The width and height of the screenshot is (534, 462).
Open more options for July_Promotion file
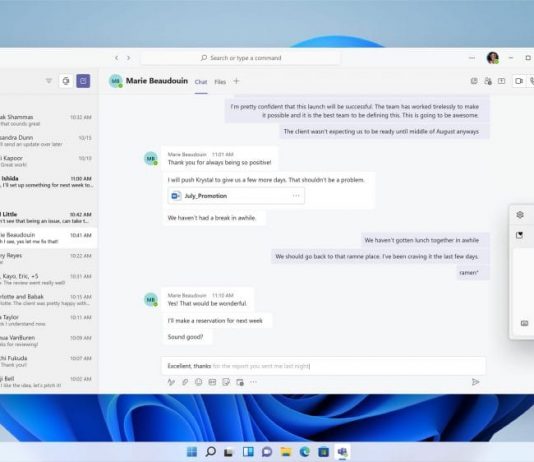coord(296,196)
